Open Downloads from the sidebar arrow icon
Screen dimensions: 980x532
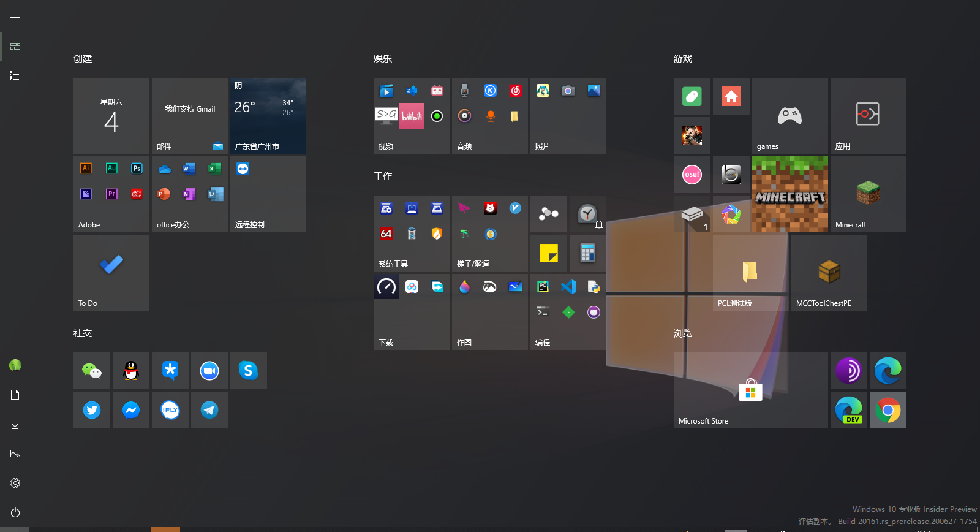[x=15, y=424]
